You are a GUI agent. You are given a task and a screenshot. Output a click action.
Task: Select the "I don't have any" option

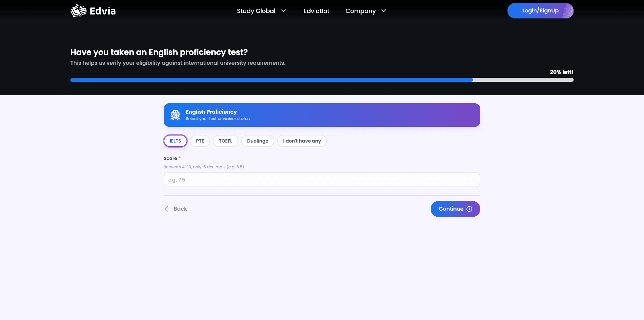coord(302,141)
